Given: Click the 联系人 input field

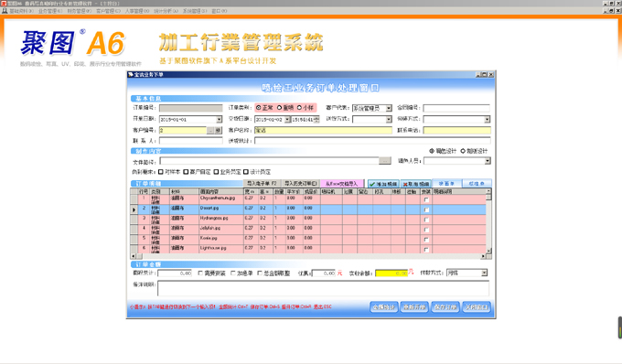Looking at the screenshot, I should (x=191, y=141).
